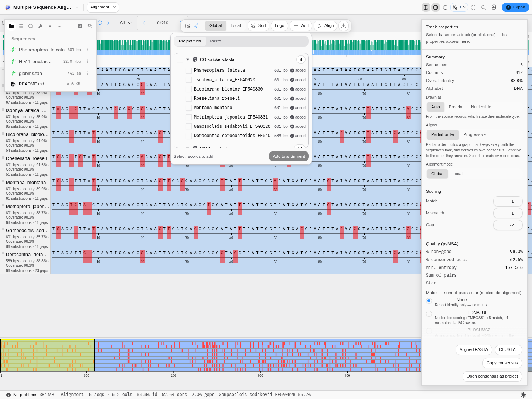Select the EDNAFULL matrix radio button
This screenshot has height=399, width=532.
click(x=429, y=314)
